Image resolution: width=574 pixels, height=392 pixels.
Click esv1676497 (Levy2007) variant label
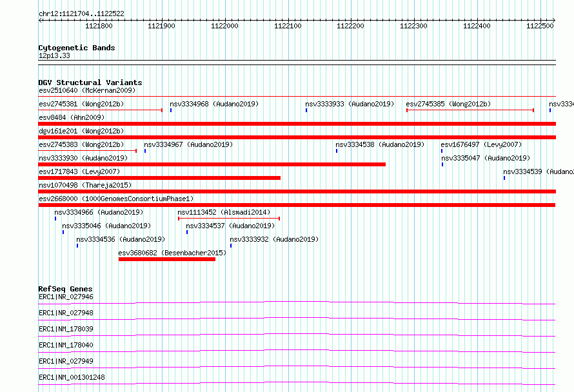click(481, 144)
